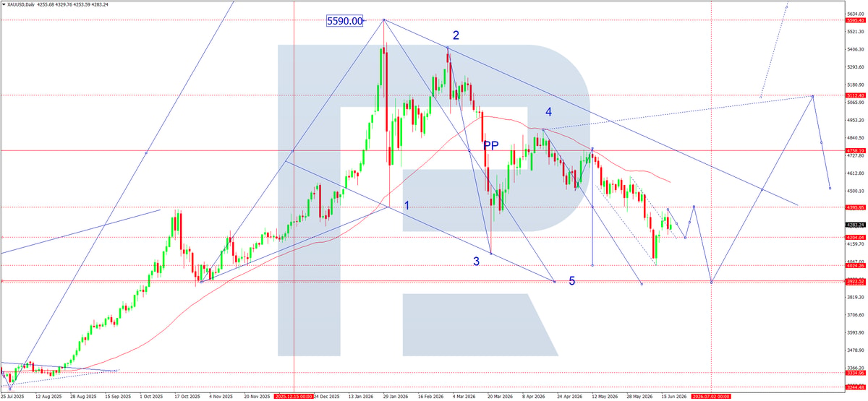This screenshot has height=401, width=868.
Task: Select wave label 1 on the chart
Action: coord(407,206)
